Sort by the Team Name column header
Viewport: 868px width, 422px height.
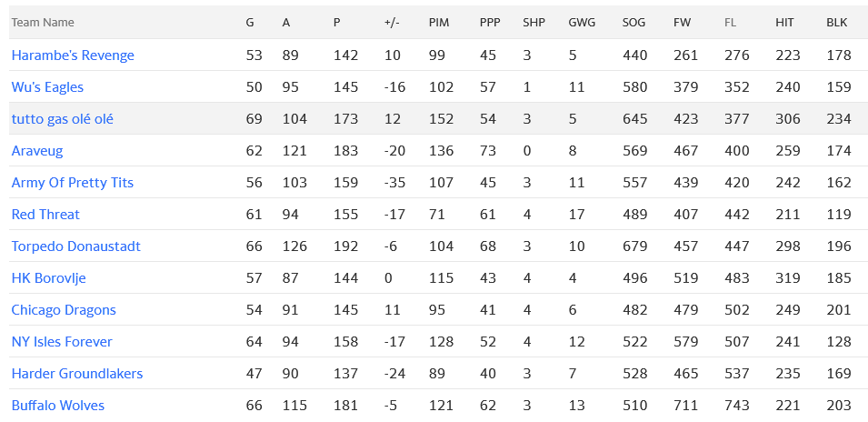click(x=43, y=22)
